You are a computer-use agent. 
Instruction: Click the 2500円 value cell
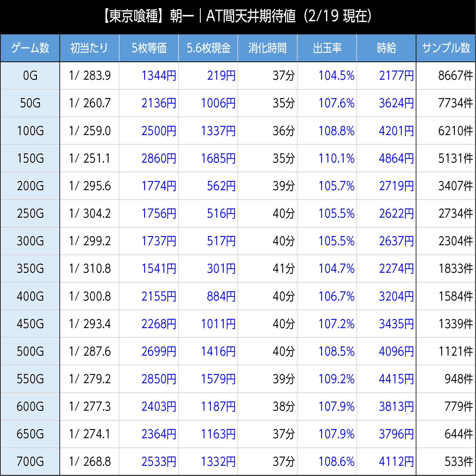[149, 131]
